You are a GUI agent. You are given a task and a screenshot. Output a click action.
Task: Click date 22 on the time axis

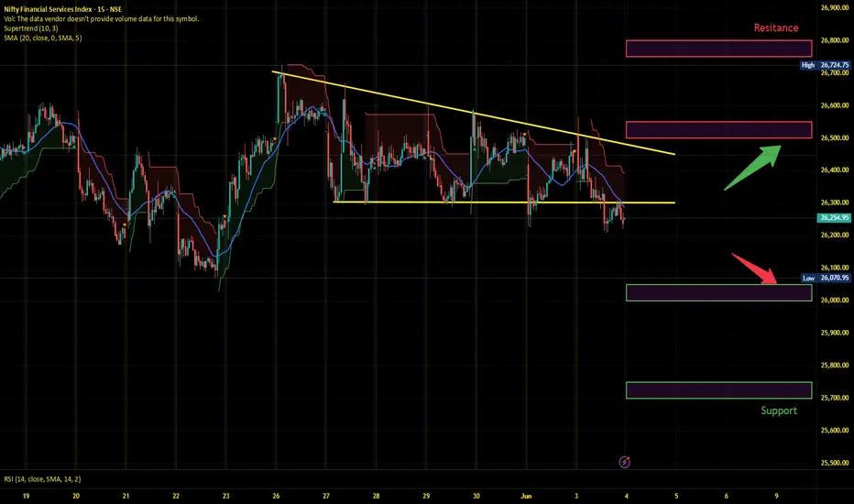tap(176, 496)
